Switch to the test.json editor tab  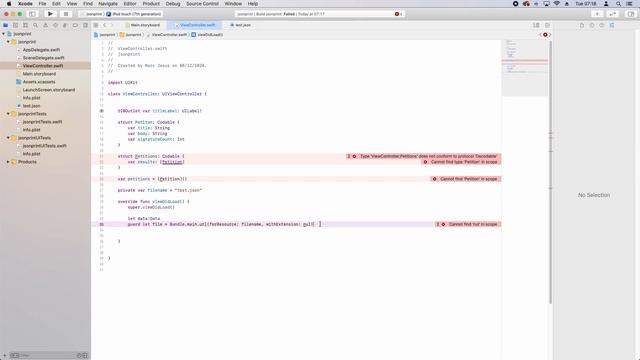[240, 25]
